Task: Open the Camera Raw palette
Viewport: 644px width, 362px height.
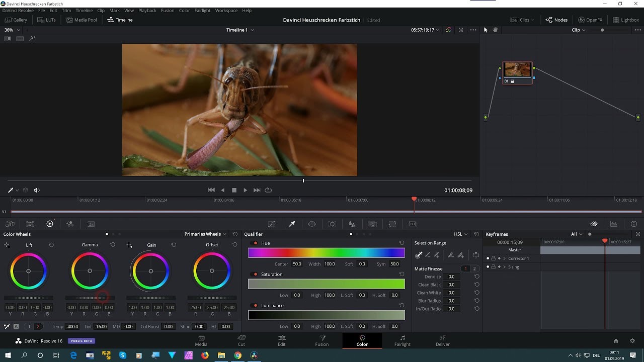Action: coord(10,224)
